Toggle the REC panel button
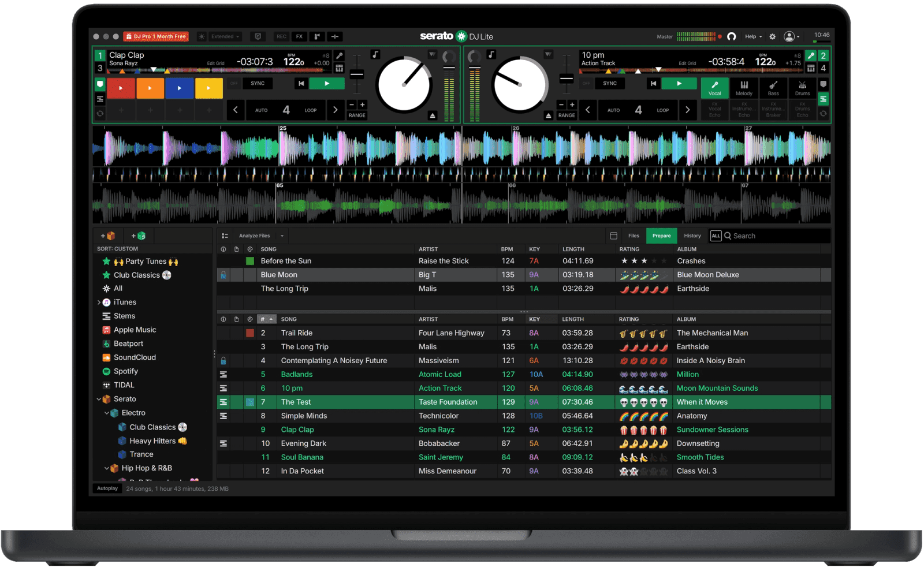The image size is (924, 571). [281, 36]
